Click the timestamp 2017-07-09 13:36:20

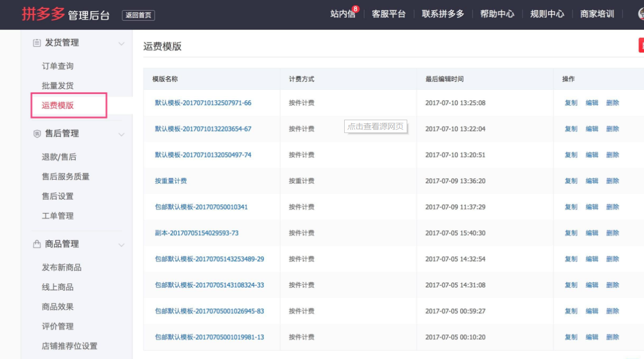[x=455, y=181]
